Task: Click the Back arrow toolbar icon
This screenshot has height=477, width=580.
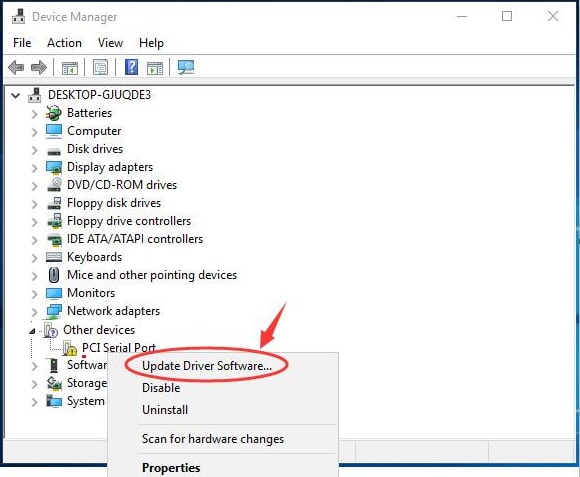Action: (x=16, y=67)
